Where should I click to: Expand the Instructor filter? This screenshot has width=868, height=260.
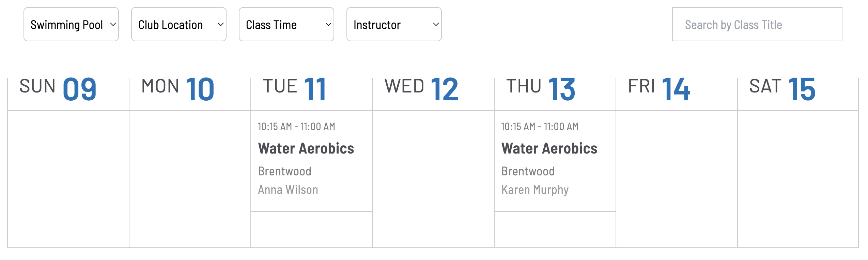click(394, 24)
